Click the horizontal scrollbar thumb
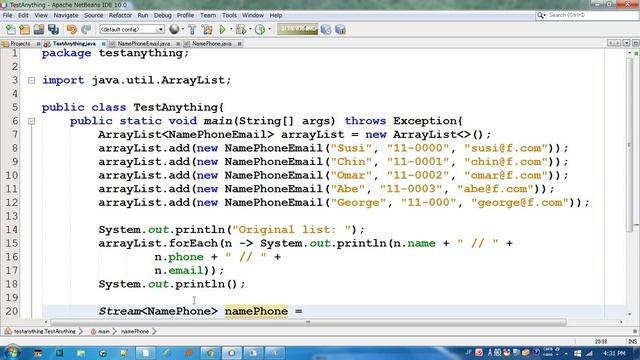The height and width of the screenshot is (360, 640). (308, 322)
